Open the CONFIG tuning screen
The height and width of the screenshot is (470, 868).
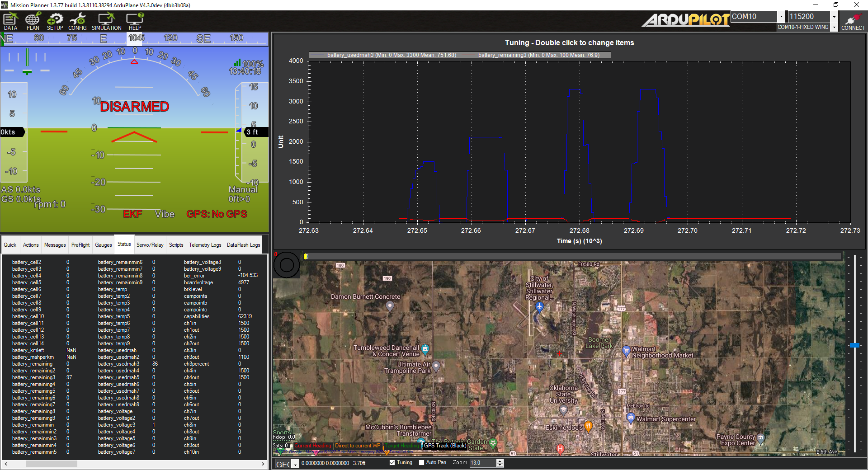tap(77, 21)
